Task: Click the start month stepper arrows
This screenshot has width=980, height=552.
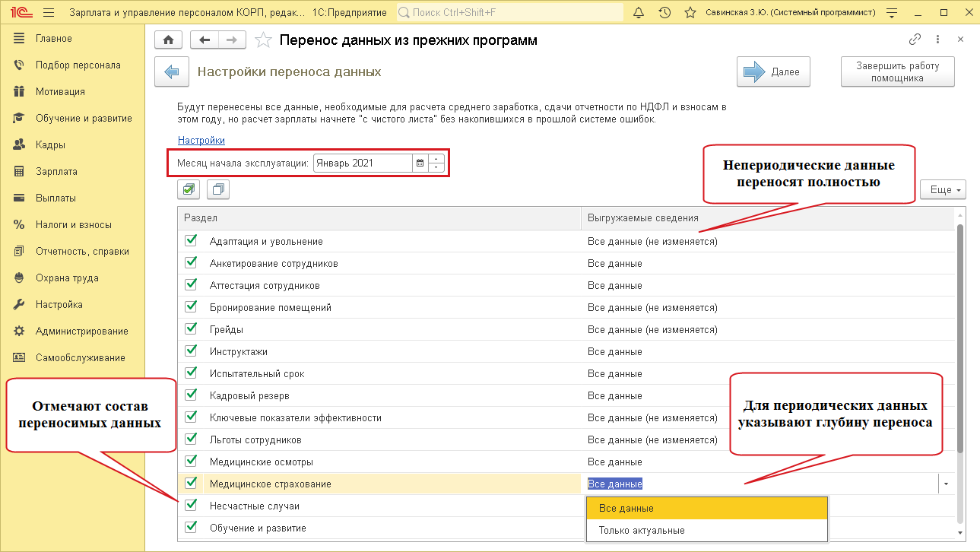Action: pyautogui.click(x=436, y=163)
